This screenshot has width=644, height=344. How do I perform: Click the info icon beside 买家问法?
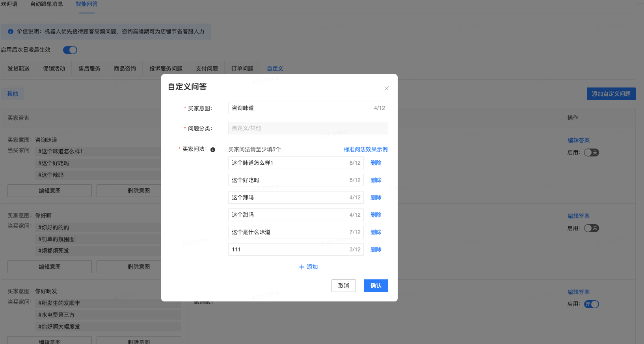[x=213, y=150]
